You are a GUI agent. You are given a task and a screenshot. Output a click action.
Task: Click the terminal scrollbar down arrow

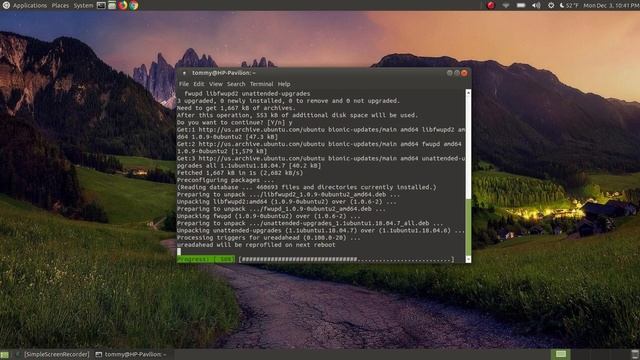(468, 259)
